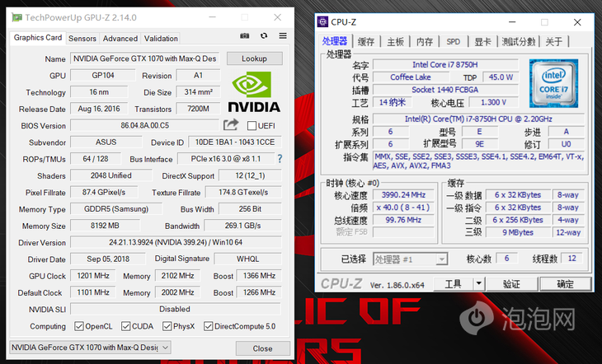
Task: Click the Texture Fillrate value 174.8 GTexel/s
Action: click(243, 192)
